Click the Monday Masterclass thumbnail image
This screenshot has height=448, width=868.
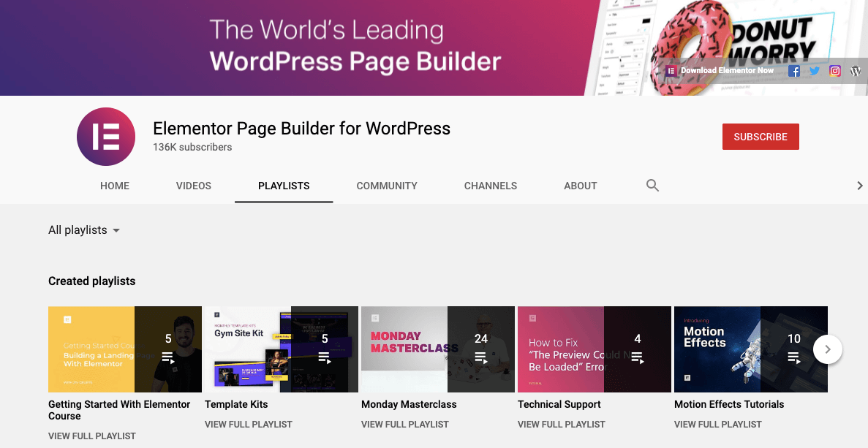click(x=438, y=349)
